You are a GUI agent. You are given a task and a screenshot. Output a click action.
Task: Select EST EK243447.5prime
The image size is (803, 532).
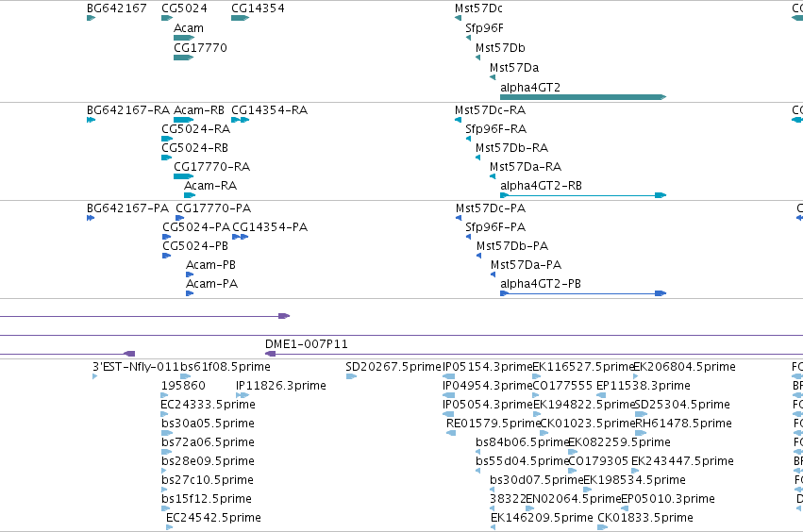pyautogui.click(x=682, y=461)
